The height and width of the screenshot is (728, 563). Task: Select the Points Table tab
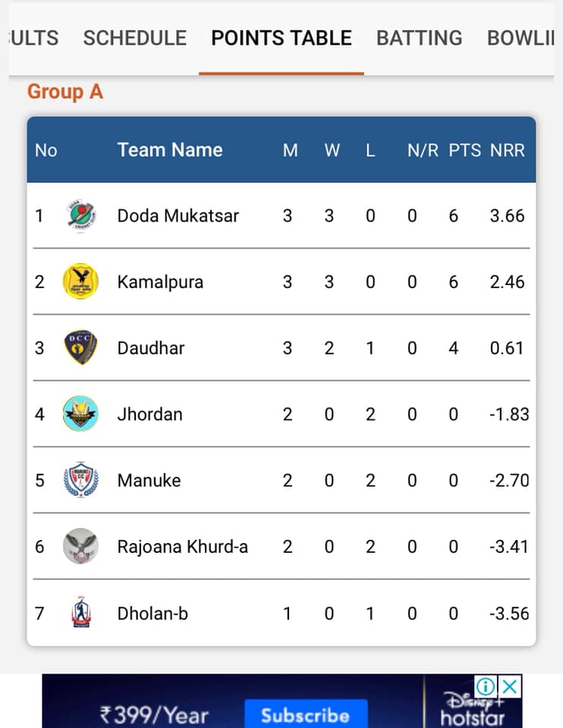point(281,38)
